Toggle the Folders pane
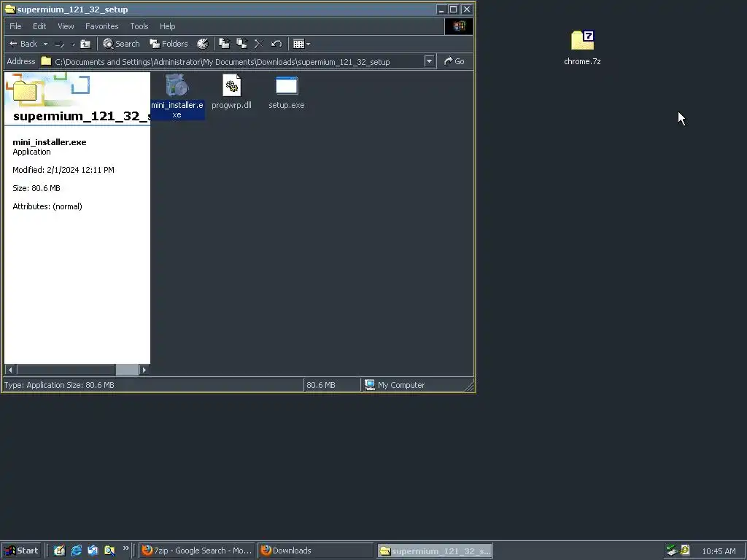The height and width of the screenshot is (560, 747). [169, 44]
